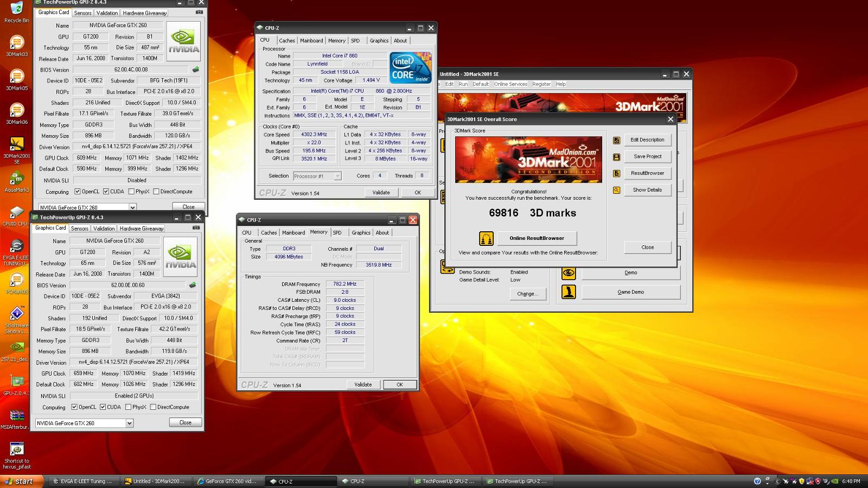Screen dimensions: 868x488
Task: Open Graphics tab in CPU-Z CPU window
Action: pyautogui.click(x=379, y=41)
